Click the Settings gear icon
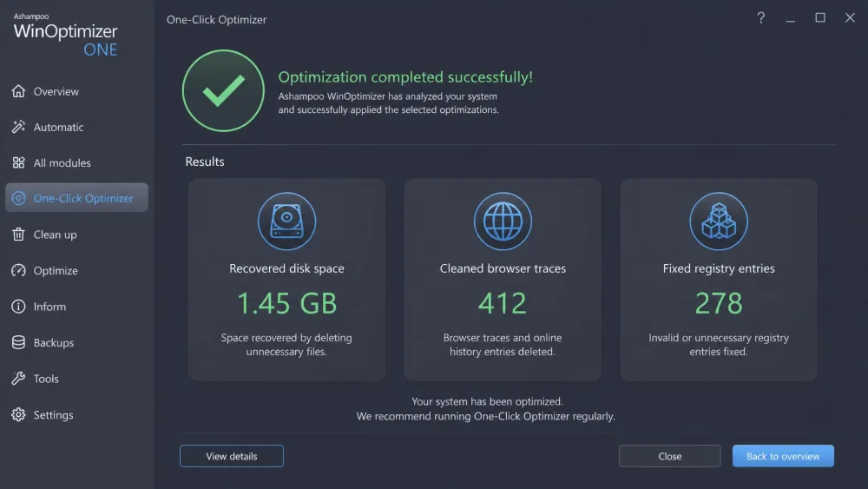Image resolution: width=868 pixels, height=489 pixels. coord(18,414)
